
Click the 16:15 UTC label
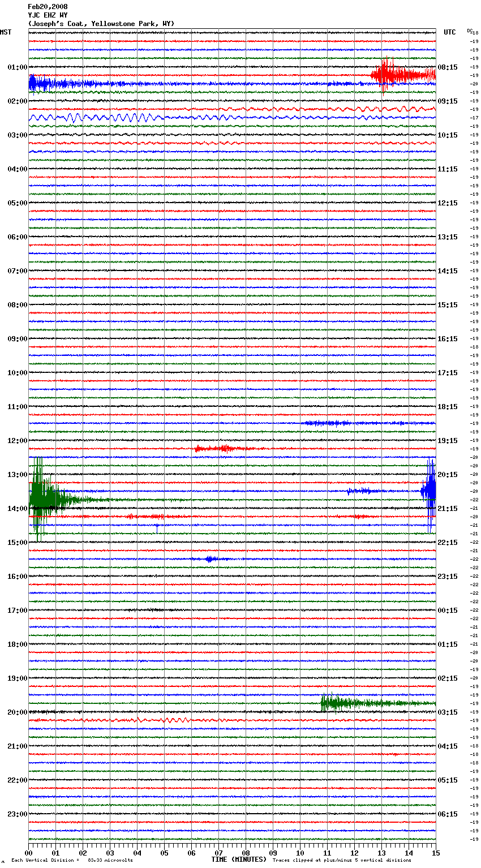pos(448,339)
